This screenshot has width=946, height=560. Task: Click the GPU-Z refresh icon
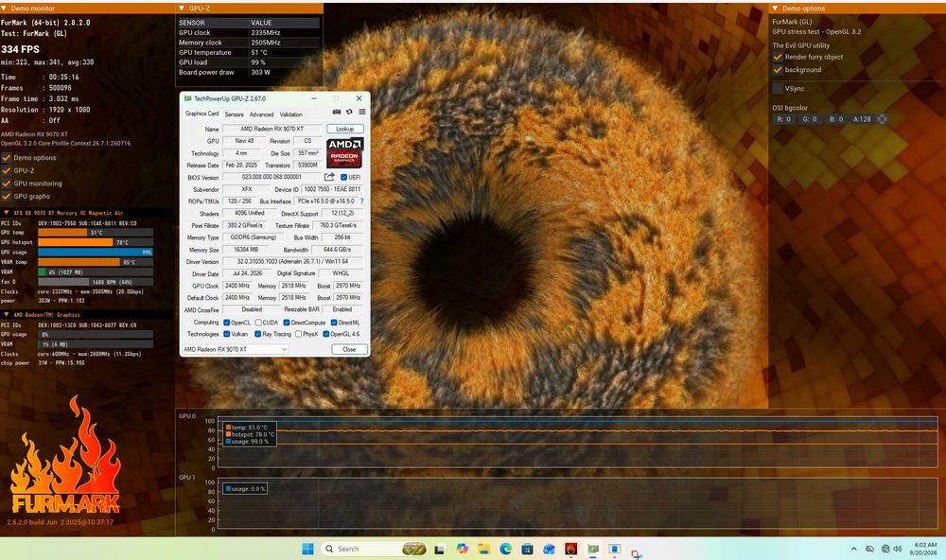349,112
